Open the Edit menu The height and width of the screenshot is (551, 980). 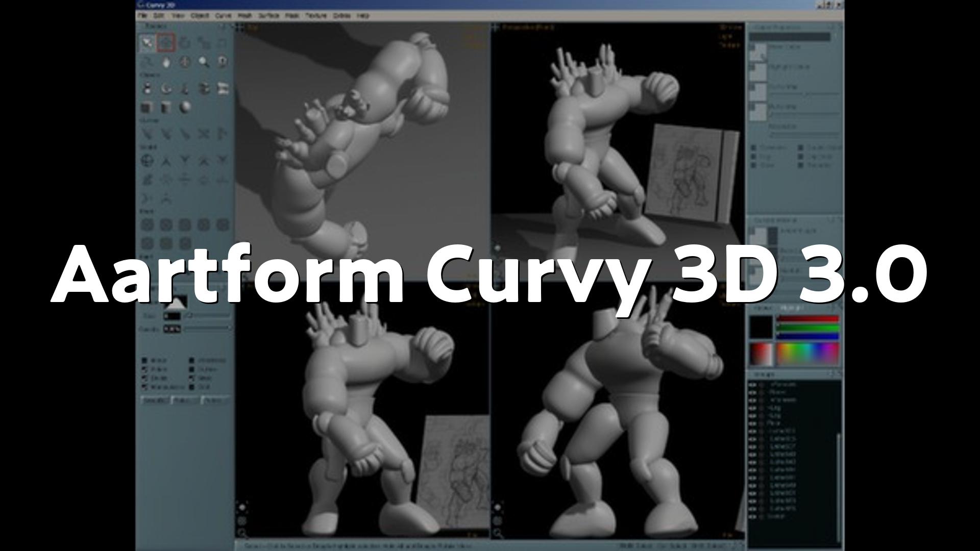coord(159,16)
